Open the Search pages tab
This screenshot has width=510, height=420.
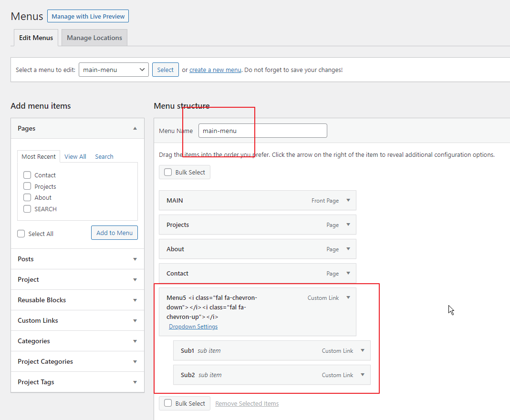[x=104, y=156]
